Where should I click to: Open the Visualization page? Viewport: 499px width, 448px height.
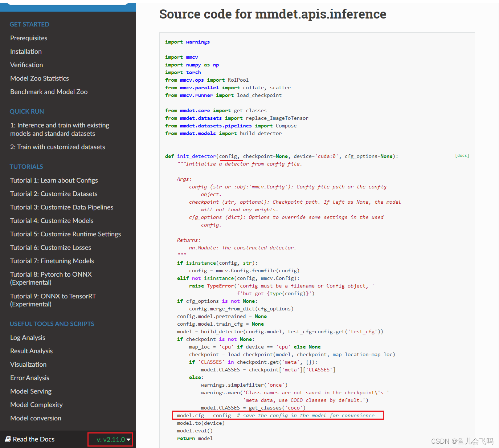tap(28, 364)
